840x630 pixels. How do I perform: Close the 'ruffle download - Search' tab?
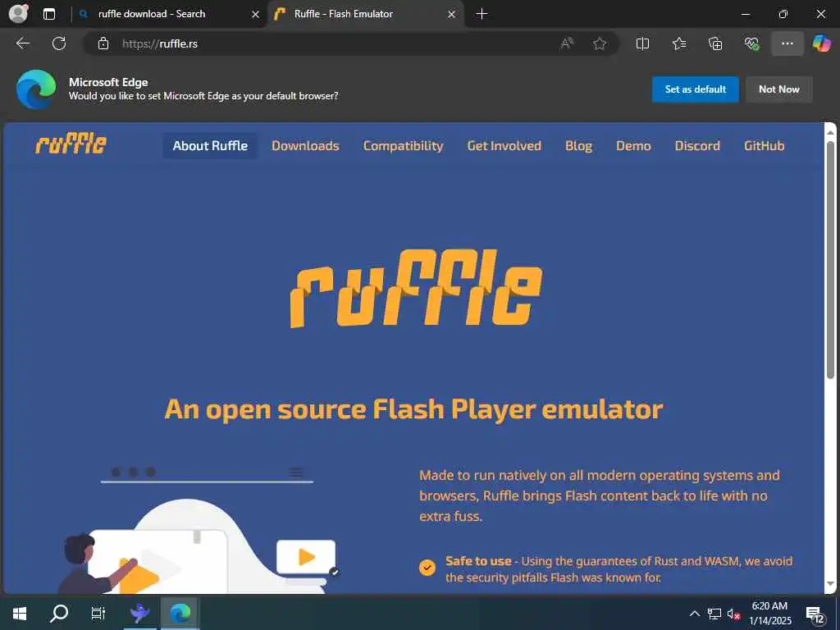tap(256, 15)
